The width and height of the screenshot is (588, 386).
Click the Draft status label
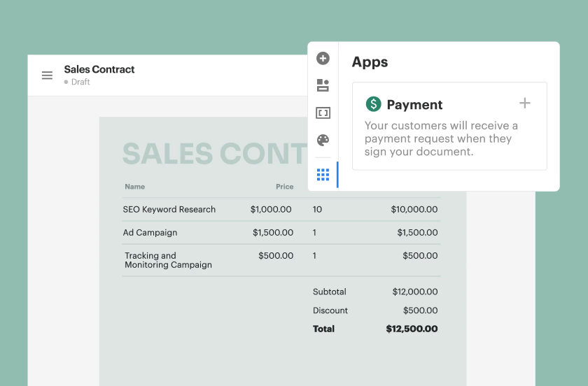pos(80,82)
